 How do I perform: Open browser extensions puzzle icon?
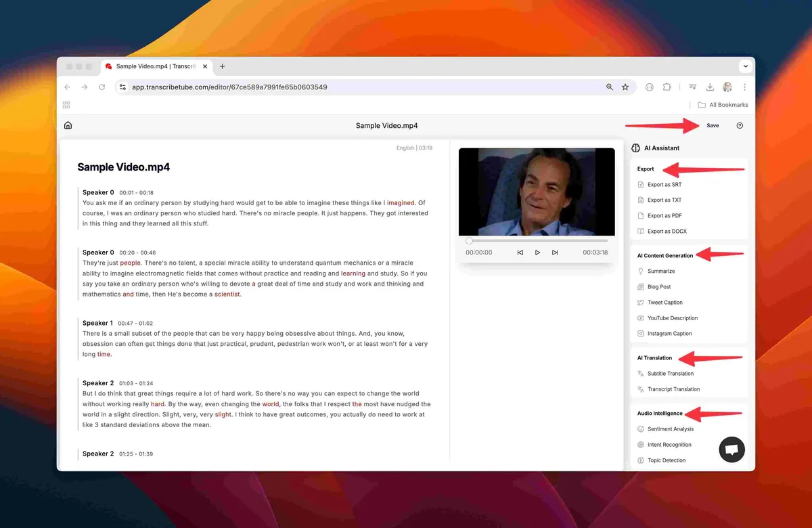pyautogui.click(x=667, y=87)
